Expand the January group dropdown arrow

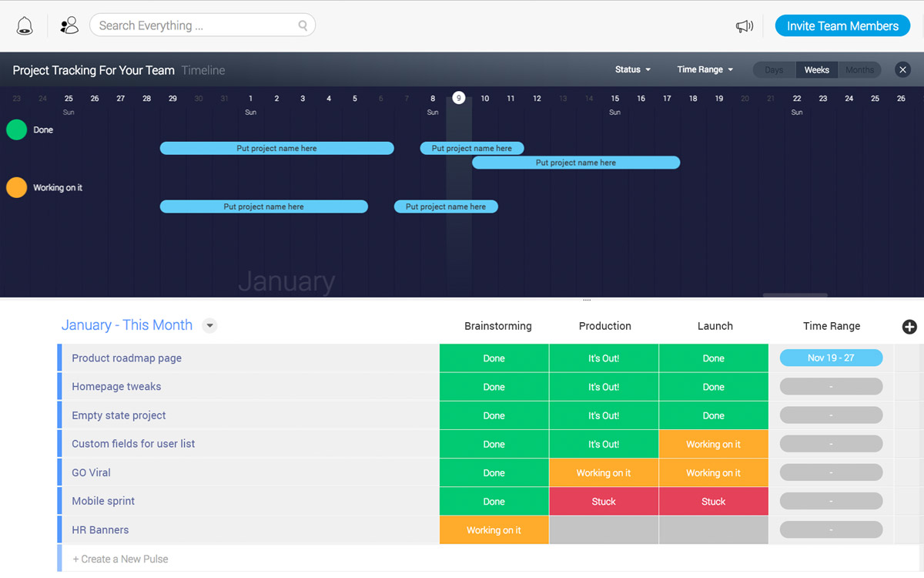(x=209, y=326)
